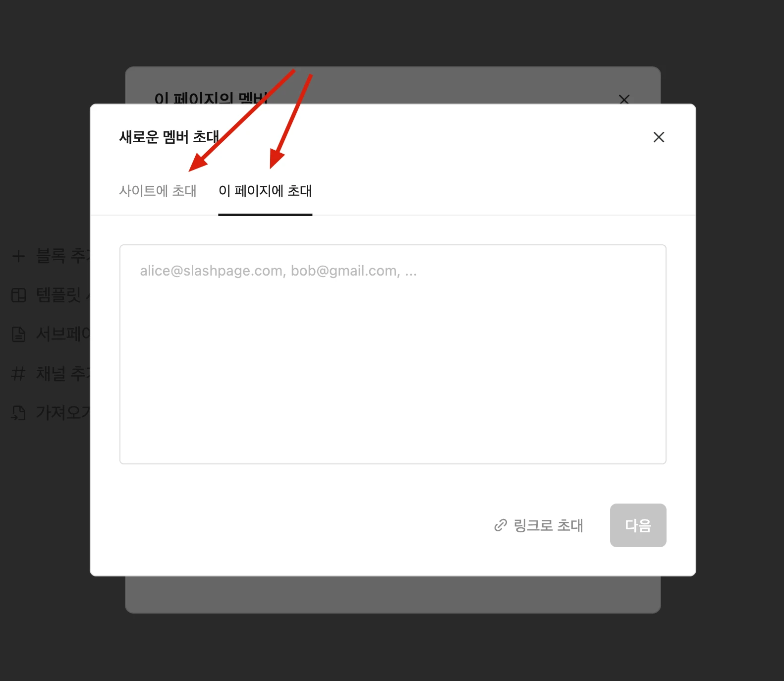
Task: Click the plus icon for 블록 추가
Action: [18, 256]
